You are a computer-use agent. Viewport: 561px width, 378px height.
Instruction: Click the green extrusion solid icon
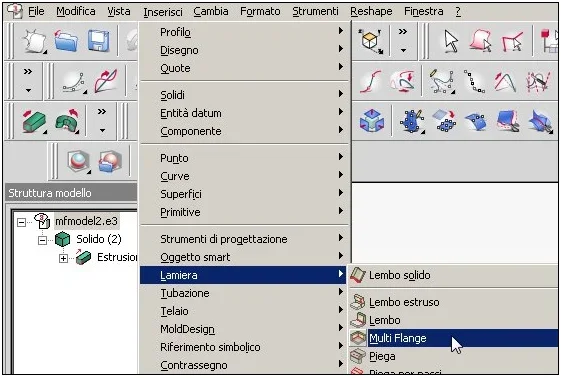(34, 121)
